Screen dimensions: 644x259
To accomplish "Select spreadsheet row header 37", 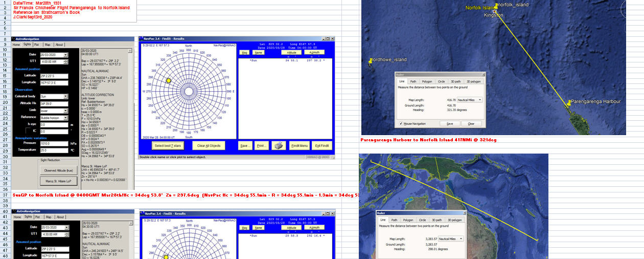I will (5, 195).
